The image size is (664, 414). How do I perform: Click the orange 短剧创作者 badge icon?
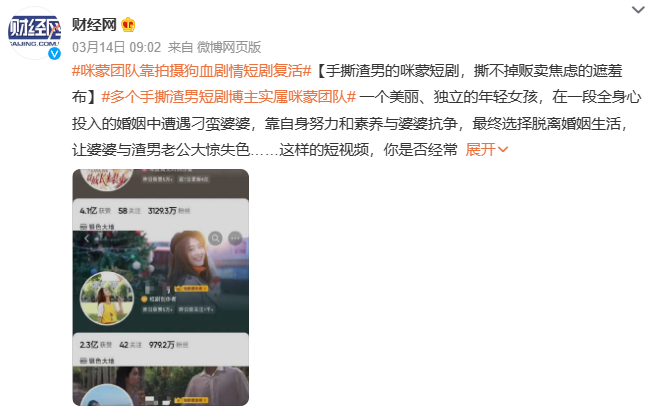144,299
